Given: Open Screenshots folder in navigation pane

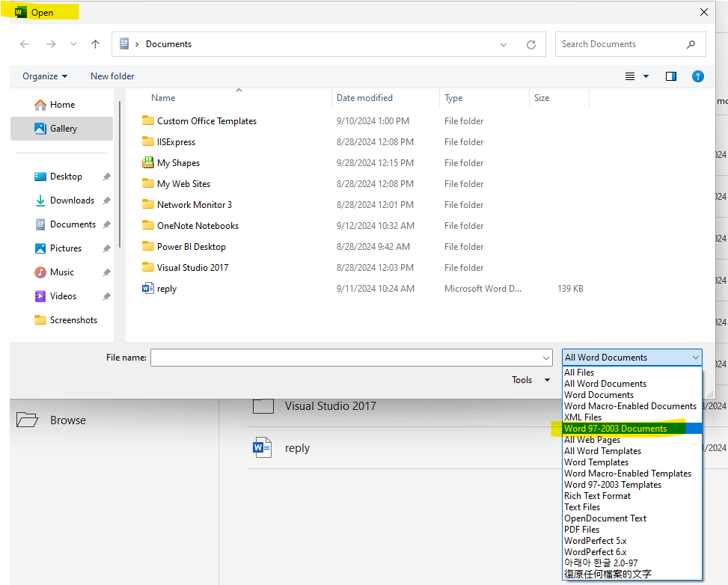Looking at the screenshot, I should pos(66,320).
